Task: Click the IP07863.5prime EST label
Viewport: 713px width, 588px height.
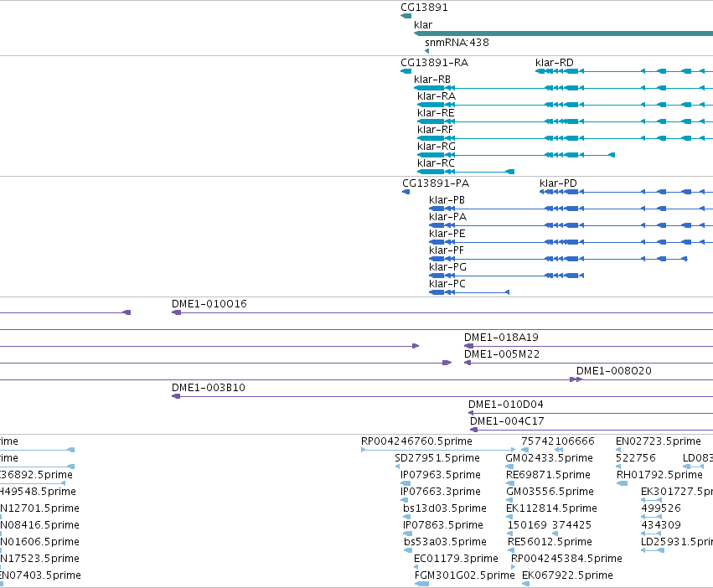Action: coord(443,525)
